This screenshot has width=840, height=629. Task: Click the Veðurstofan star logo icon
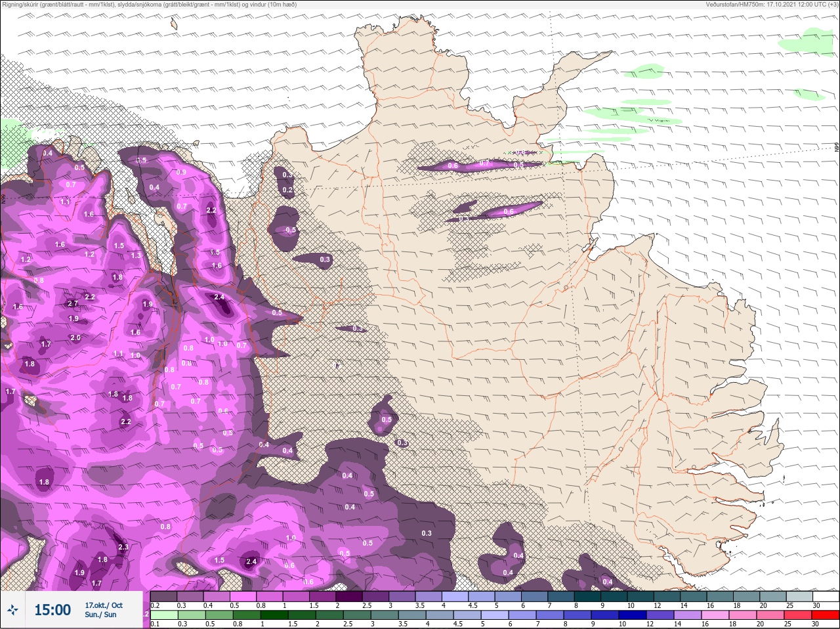pyautogui.click(x=12, y=610)
